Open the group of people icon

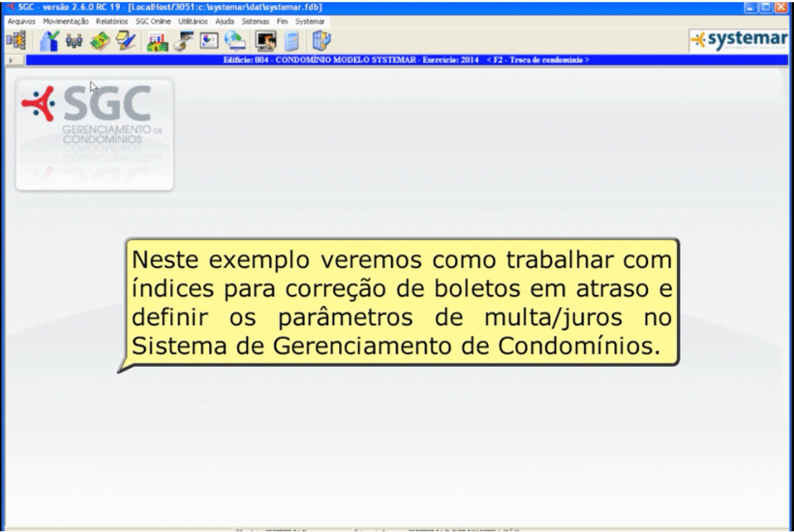click(74, 41)
